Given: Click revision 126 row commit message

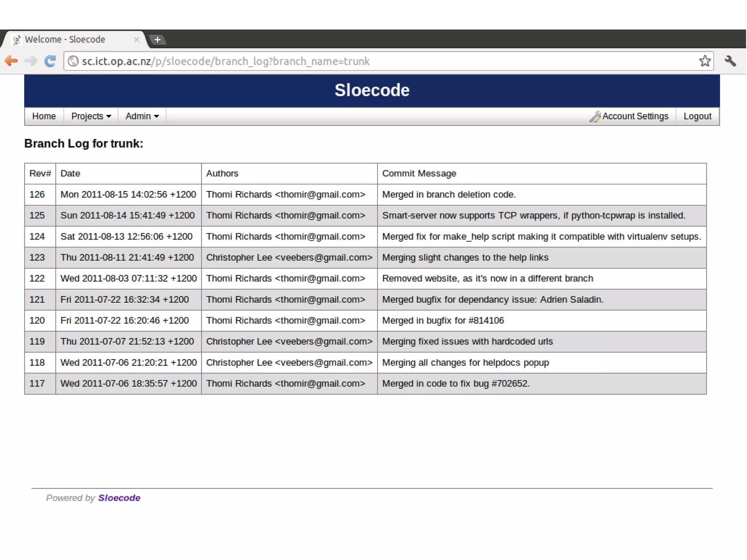Looking at the screenshot, I should (449, 194).
